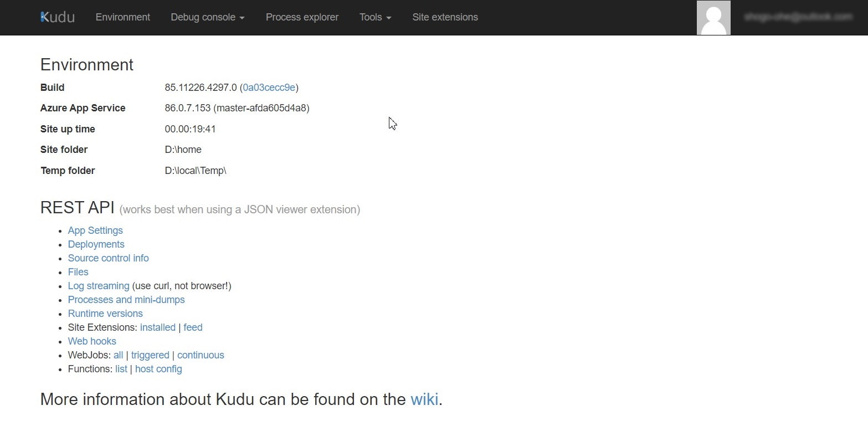The image size is (868, 436).
Task: Open the Debug console dropdown
Action: click(x=207, y=17)
